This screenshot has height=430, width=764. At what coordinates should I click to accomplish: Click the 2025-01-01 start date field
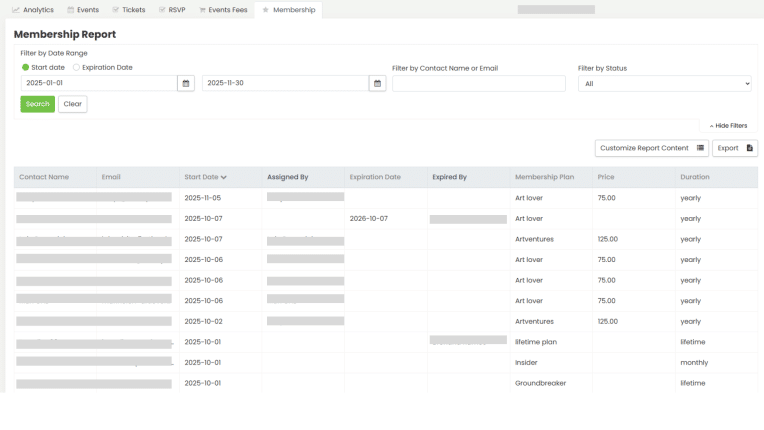click(98, 84)
